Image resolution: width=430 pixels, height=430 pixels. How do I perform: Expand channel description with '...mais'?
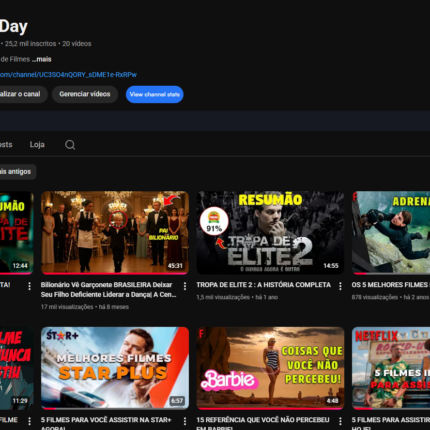tap(42, 59)
